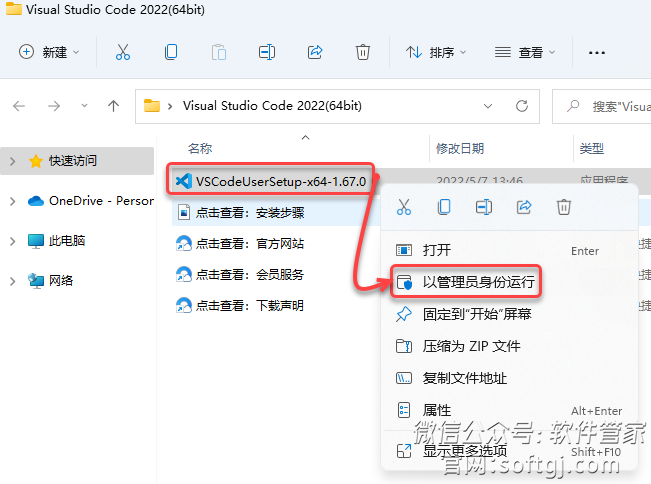Refresh the current folder view
The image size is (651, 484).
pos(522,106)
